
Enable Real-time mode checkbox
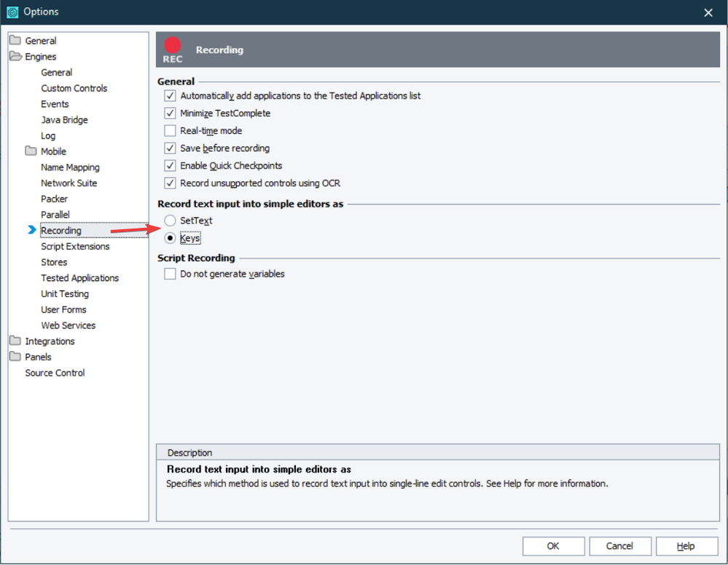coord(170,131)
